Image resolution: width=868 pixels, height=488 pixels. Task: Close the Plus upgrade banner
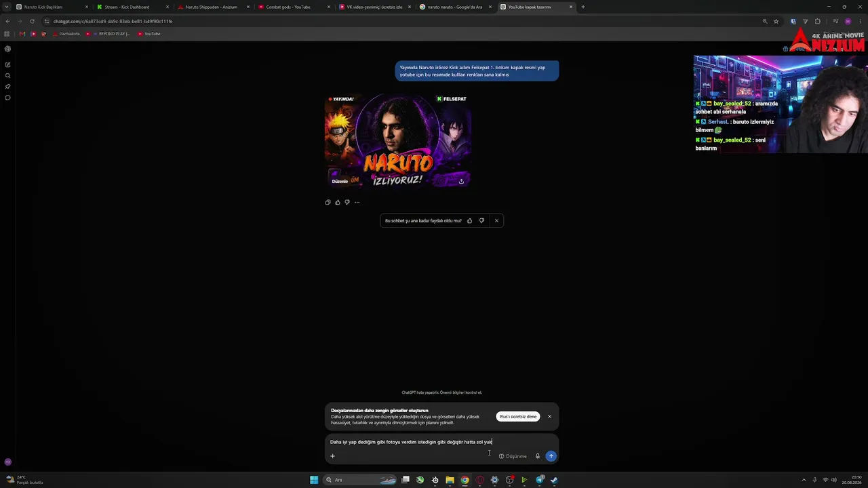pos(549,416)
